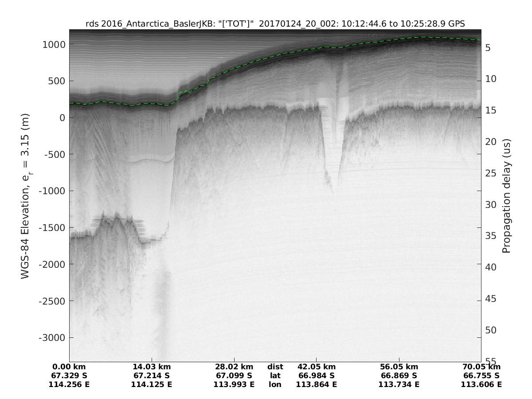Image resolution: width=532 pixels, height=399 pixels.
Task: Click the 40 propagation delay tick label
Action: click(490, 267)
